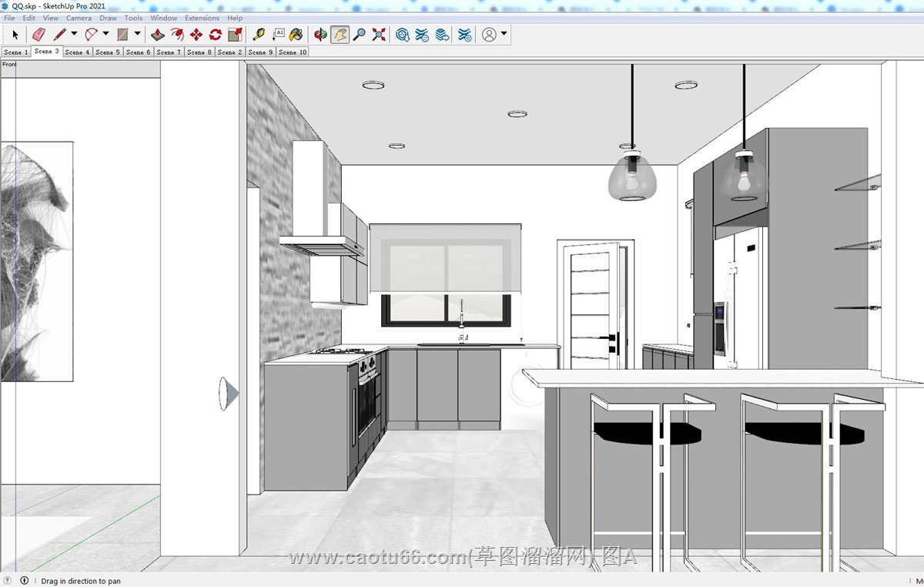
Task: Open the Window menu
Action: point(164,18)
